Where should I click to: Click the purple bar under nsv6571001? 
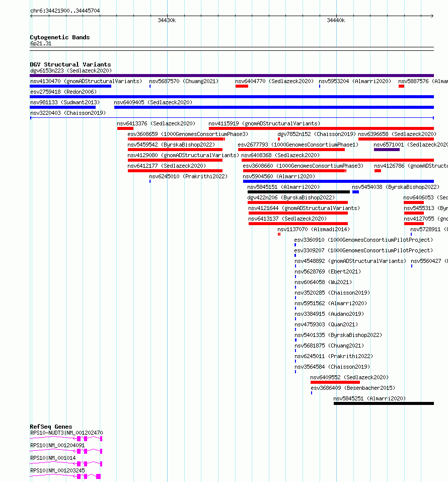[x=387, y=150]
